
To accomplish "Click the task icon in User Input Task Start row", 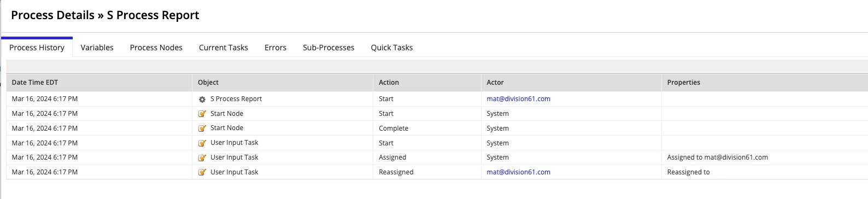I will (x=202, y=143).
